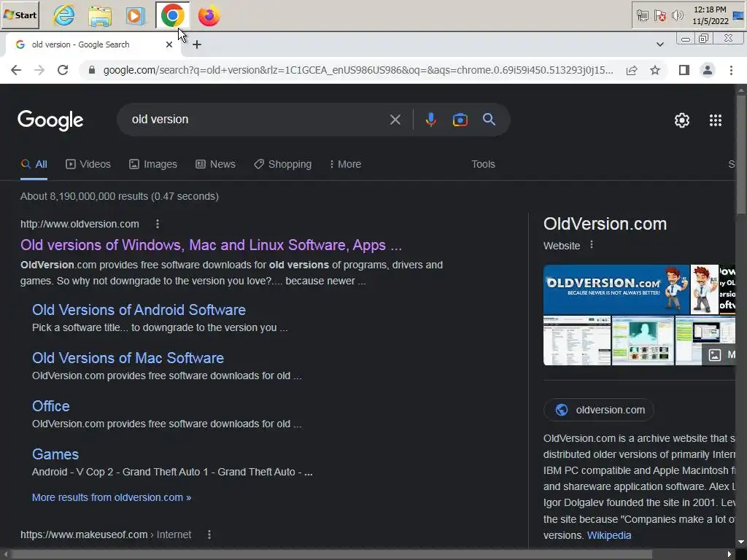This screenshot has width=747, height=560.
Task: Open the search Tools options
Action: (x=483, y=164)
